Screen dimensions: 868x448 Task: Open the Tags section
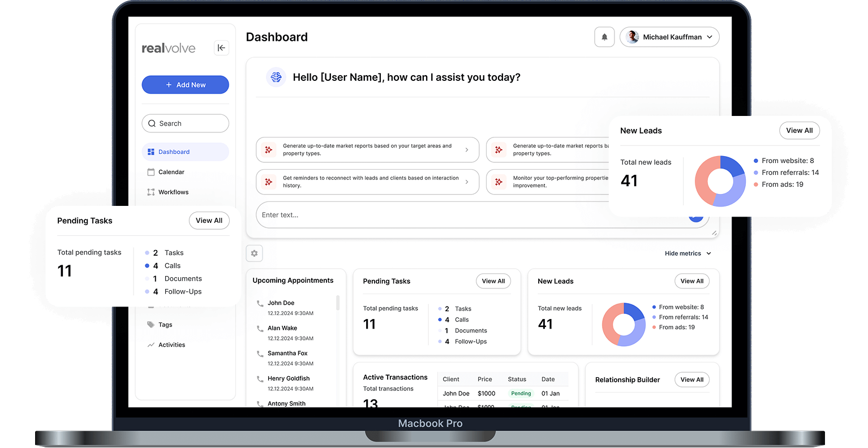click(x=164, y=324)
